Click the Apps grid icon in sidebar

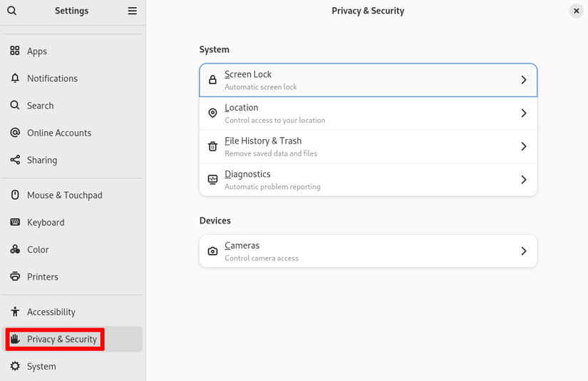coord(15,51)
